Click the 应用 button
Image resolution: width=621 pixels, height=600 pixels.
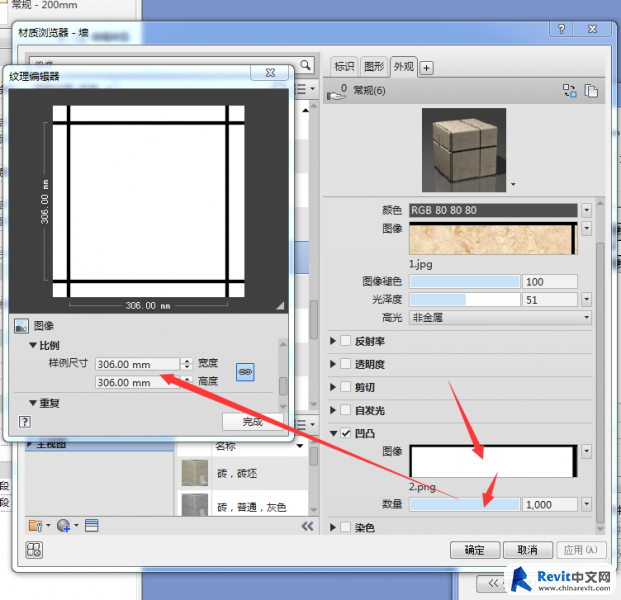click(x=581, y=550)
